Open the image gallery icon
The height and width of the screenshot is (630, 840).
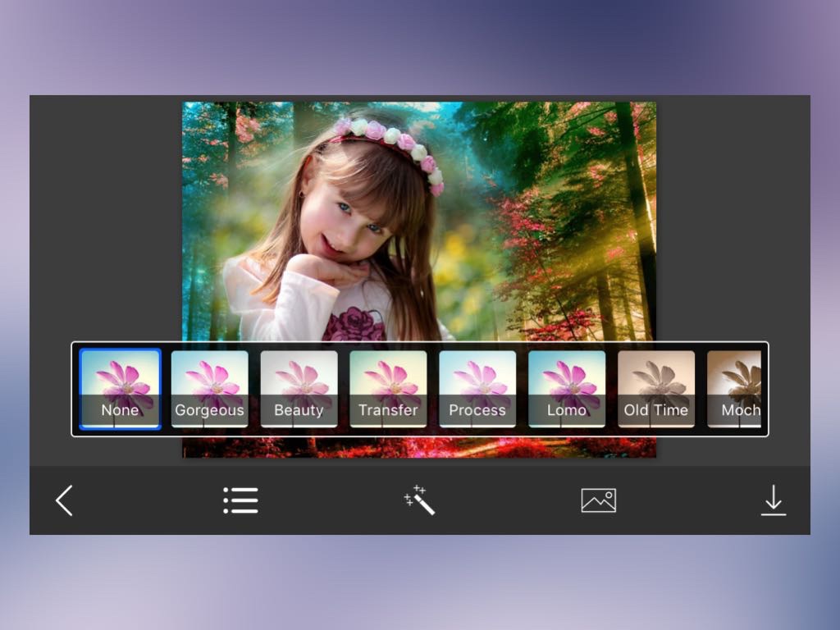(598, 500)
